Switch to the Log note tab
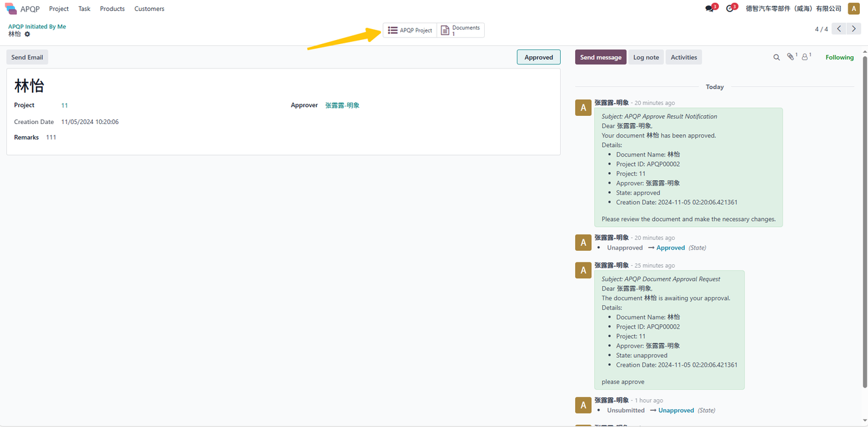868x427 pixels. (x=646, y=58)
